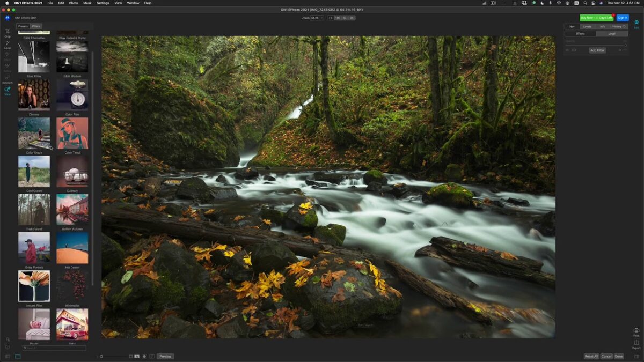The height and width of the screenshot is (362, 644).
Task: Open the Print panel
Action: point(635,333)
